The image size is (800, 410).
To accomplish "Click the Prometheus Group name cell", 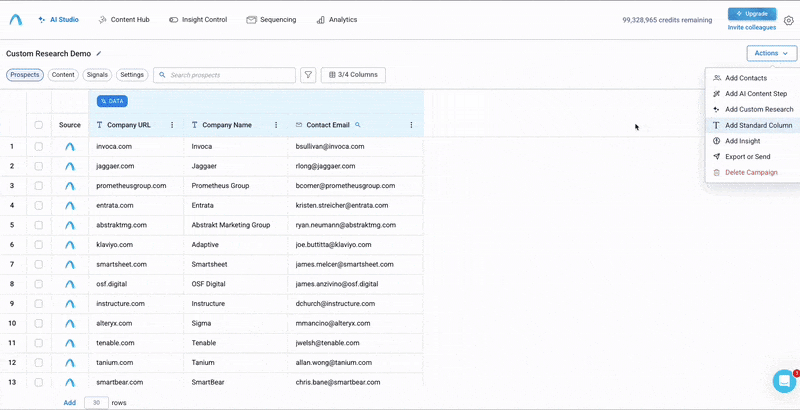I will point(236,186).
